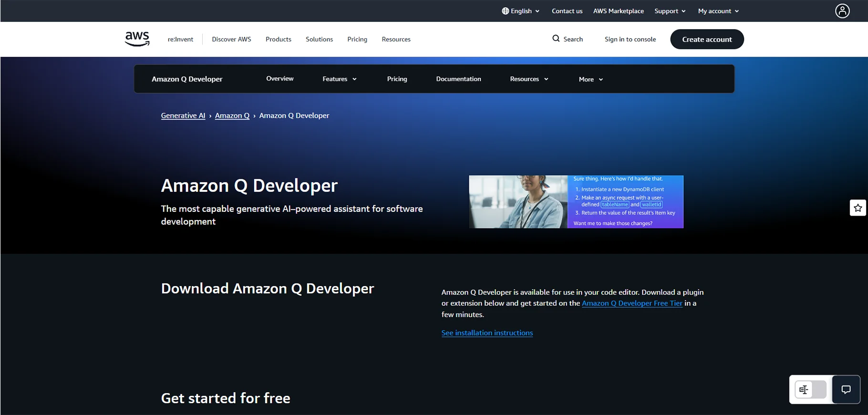Click Sign in to console
Image resolution: width=868 pixels, height=415 pixels.
[630, 39]
